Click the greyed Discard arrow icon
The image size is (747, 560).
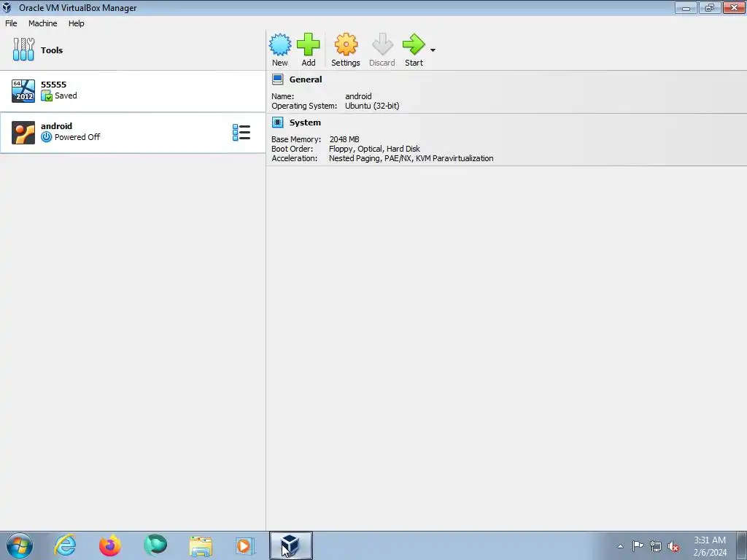pyautogui.click(x=382, y=44)
